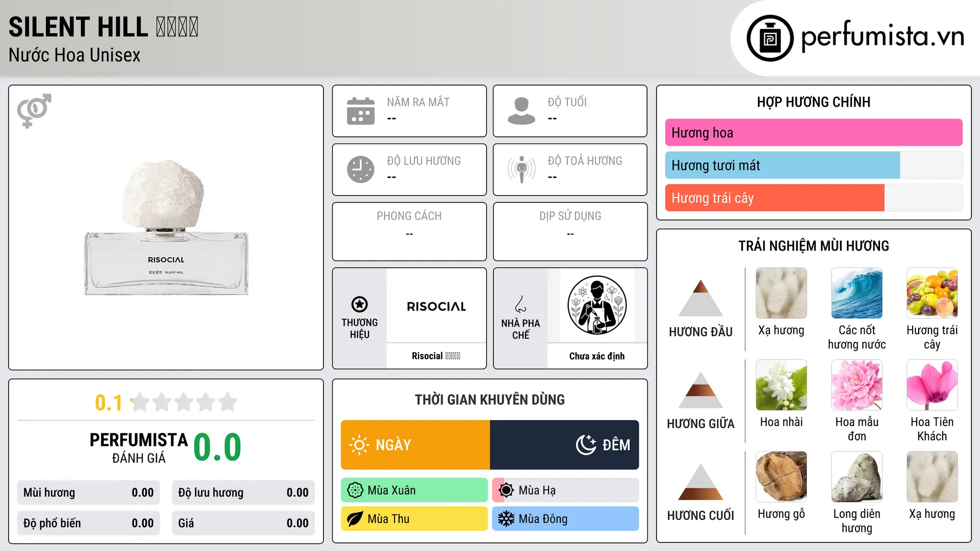This screenshot has height=551, width=980.
Task: Select the Mùa Đông season chip
Action: click(566, 519)
